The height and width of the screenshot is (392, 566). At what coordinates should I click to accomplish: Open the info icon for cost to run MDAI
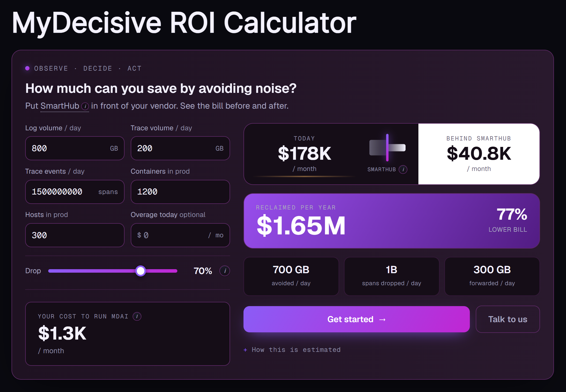(137, 316)
